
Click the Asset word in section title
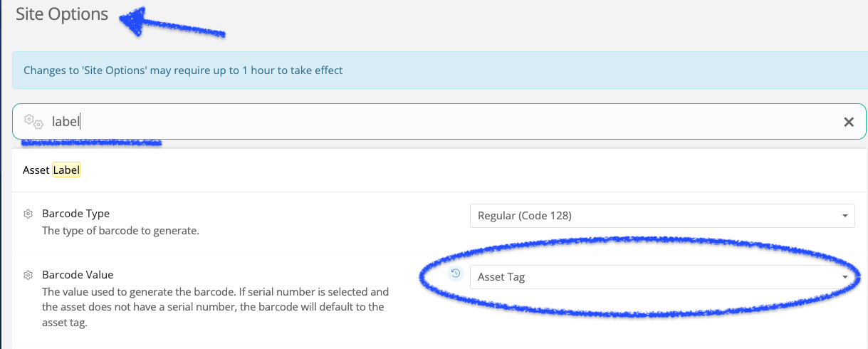[x=36, y=170]
